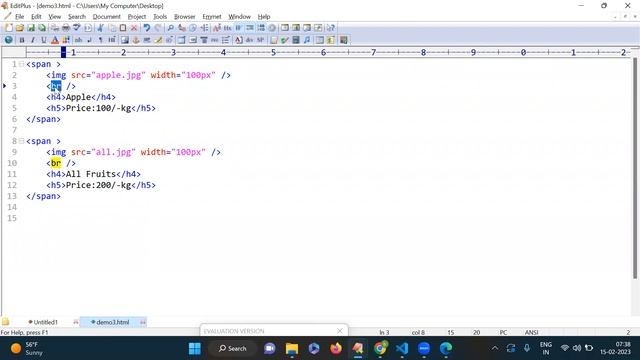Viewport: 640px width, 360px height.
Task: Insert anchor link with anchor icon
Action: point(136,40)
